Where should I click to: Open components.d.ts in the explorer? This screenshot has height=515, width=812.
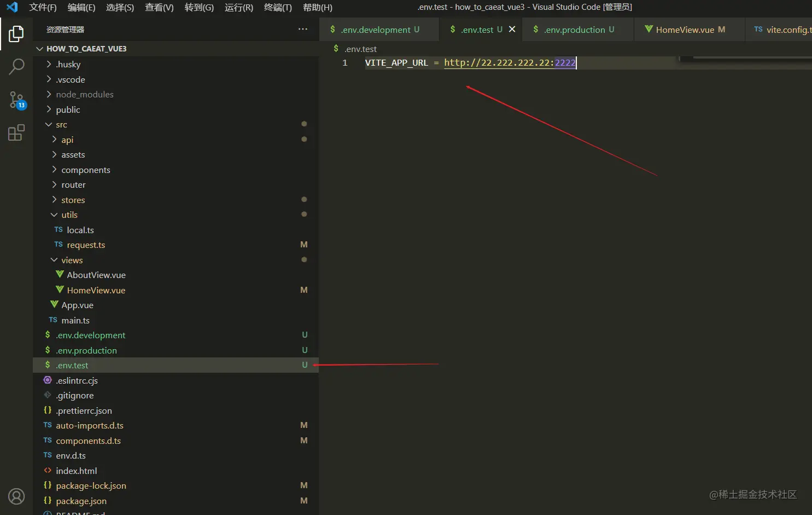point(176,441)
